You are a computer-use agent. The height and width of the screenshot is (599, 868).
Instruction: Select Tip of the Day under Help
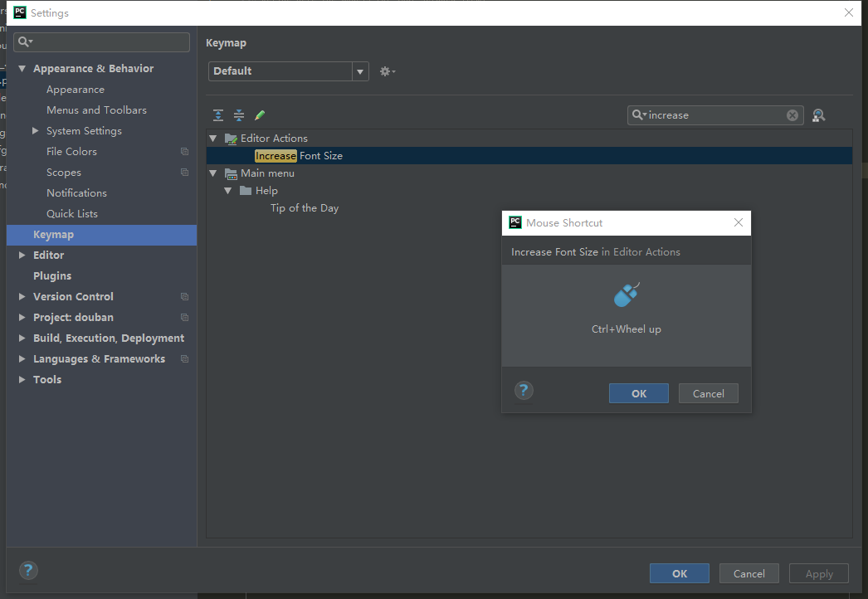[x=305, y=207]
